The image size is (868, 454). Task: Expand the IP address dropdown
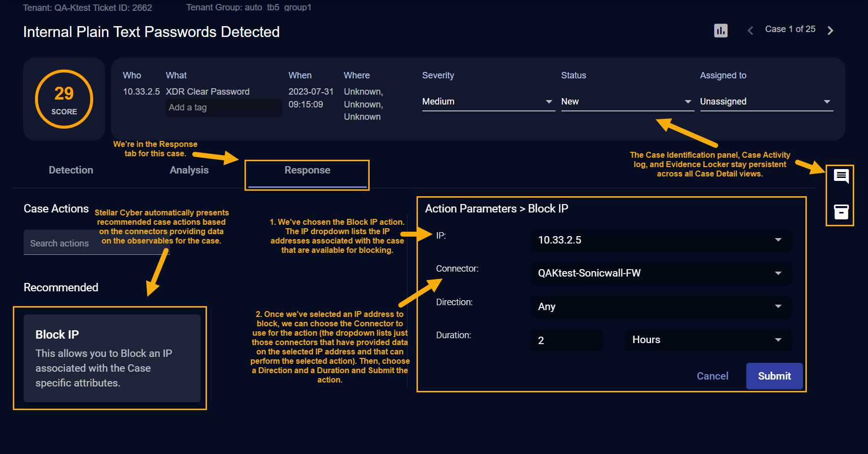(x=660, y=240)
